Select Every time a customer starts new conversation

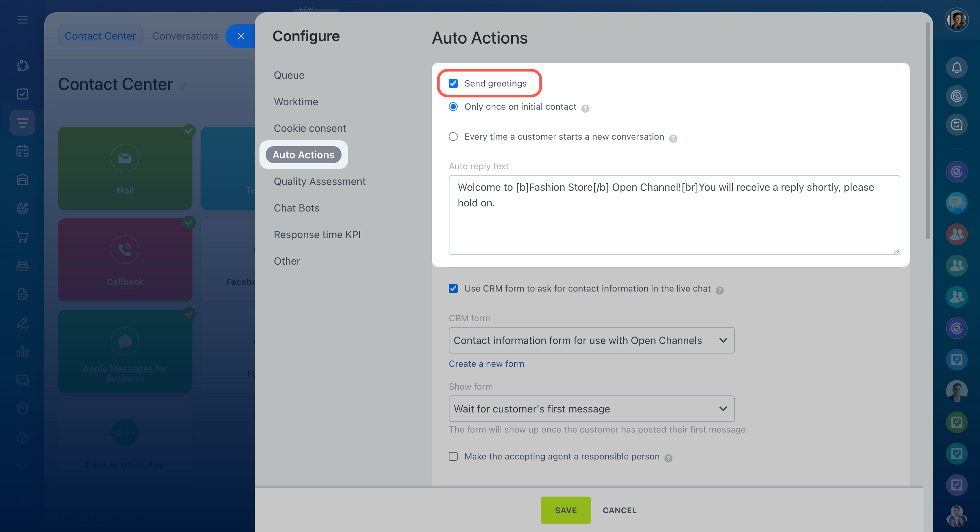click(x=453, y=137)
